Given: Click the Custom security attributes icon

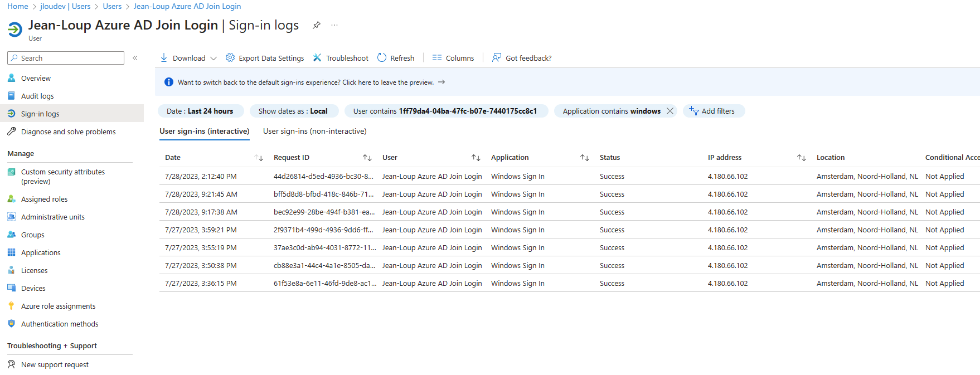Looking at the screenshot, I should coord(11,172).
